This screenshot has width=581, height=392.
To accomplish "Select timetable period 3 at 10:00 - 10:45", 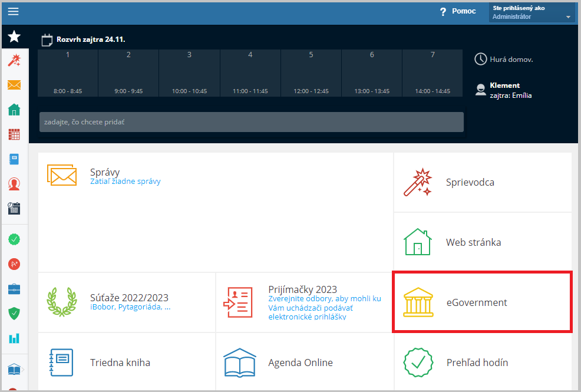I will [189, 73].
